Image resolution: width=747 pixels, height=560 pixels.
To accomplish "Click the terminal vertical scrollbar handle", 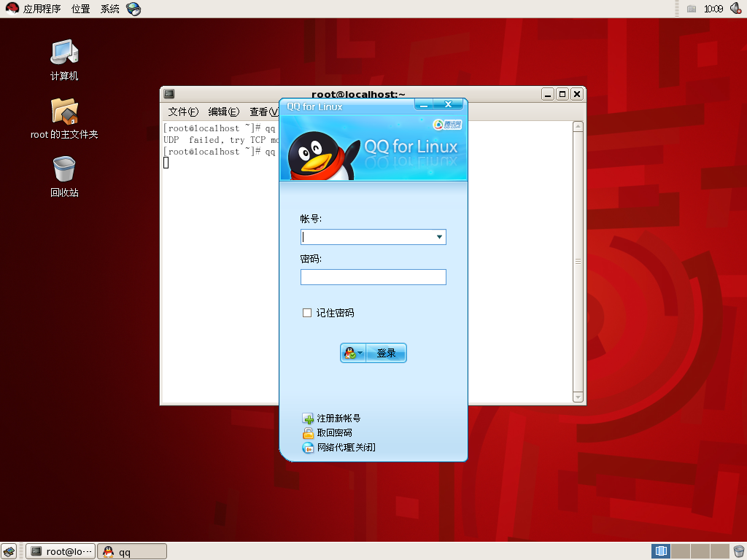I will pyautogui.click(x=578, y=262).
